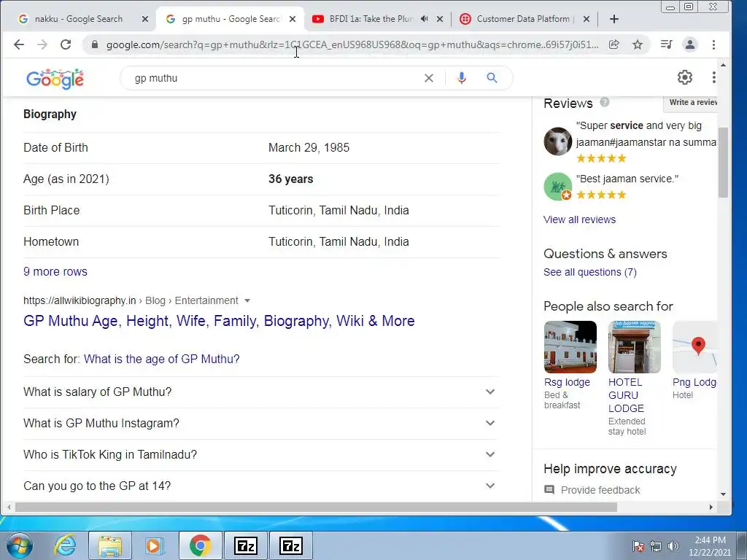Image resolution: width=747 pixels, height=560 pixels.
Task: Go to the Google logo homepage
Action: [55, 79]
